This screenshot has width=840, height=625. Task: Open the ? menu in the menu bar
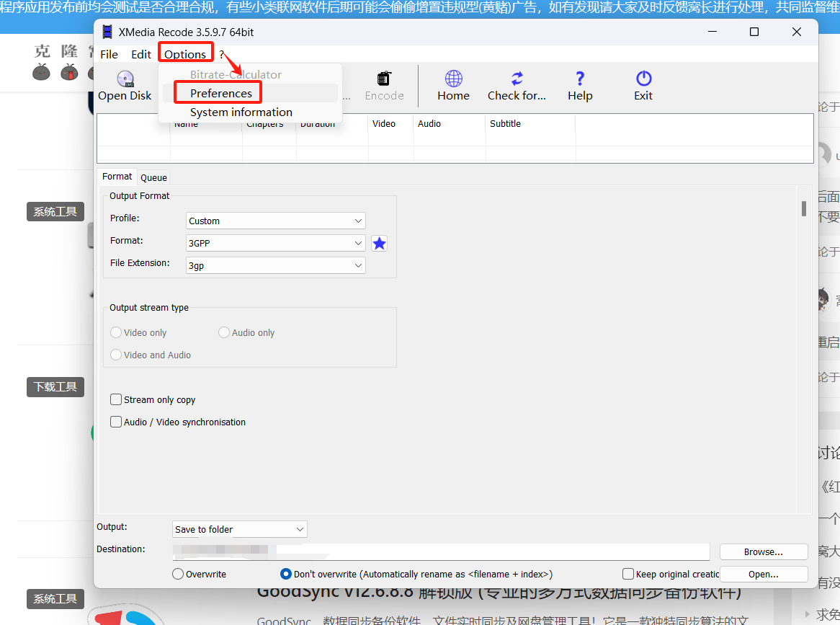[x=221, y=54]
